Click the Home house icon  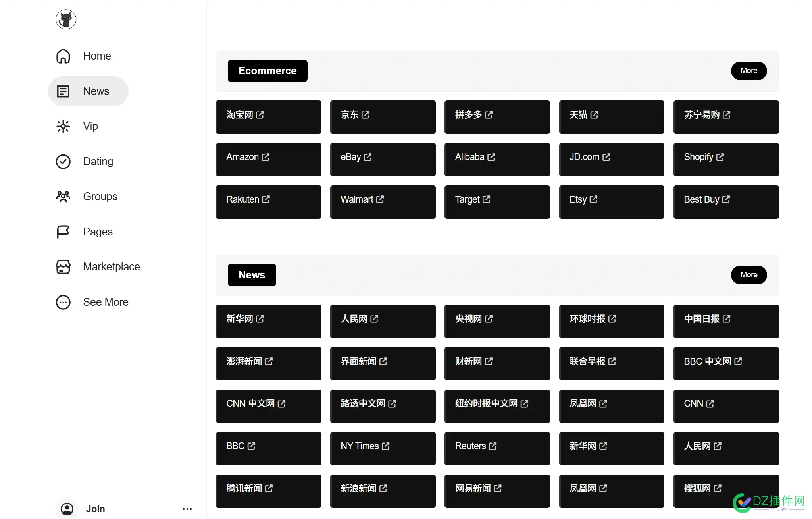(63, 56)
